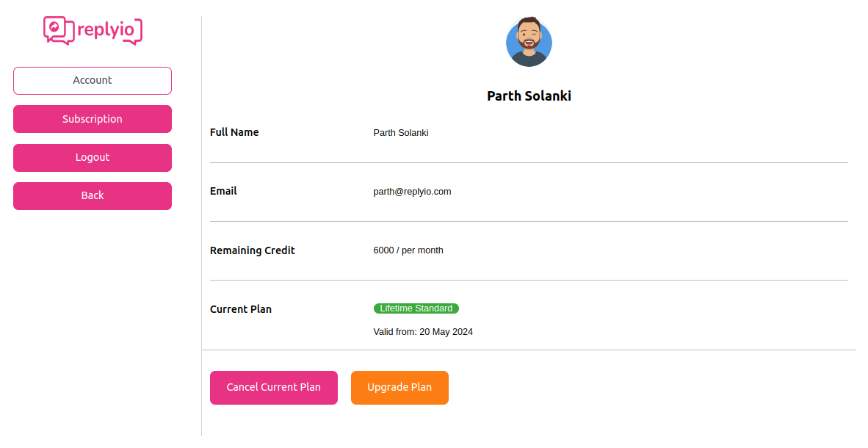
Task: Open the Account section
Action: pos(93,81)
